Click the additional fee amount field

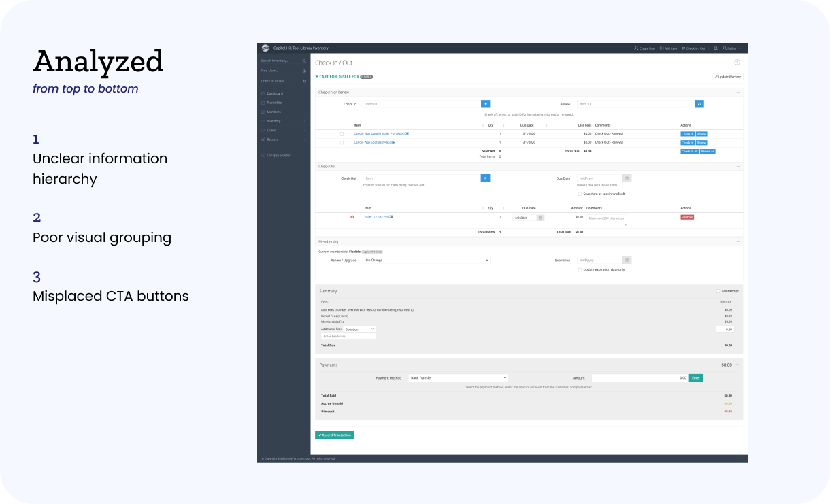coord(725,329)
